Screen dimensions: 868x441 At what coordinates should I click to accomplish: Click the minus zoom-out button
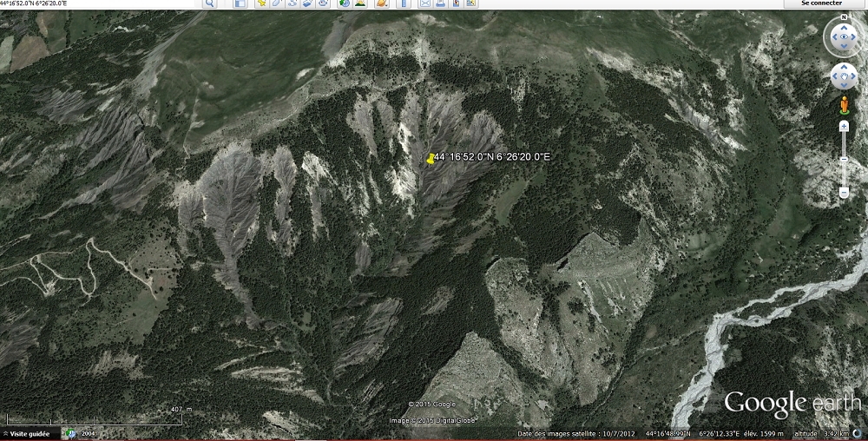tap(844, 192)
